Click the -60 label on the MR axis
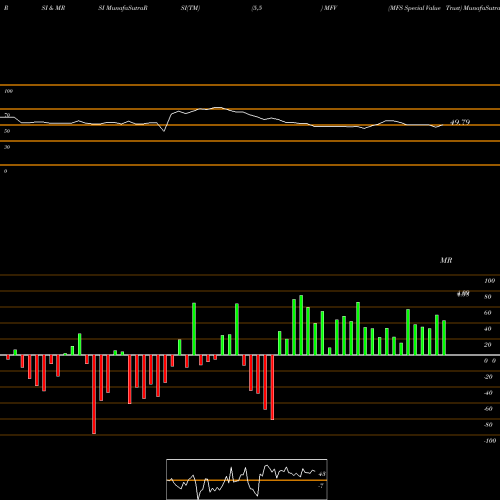Screen dimensions: 500x500 coord(488,409)
